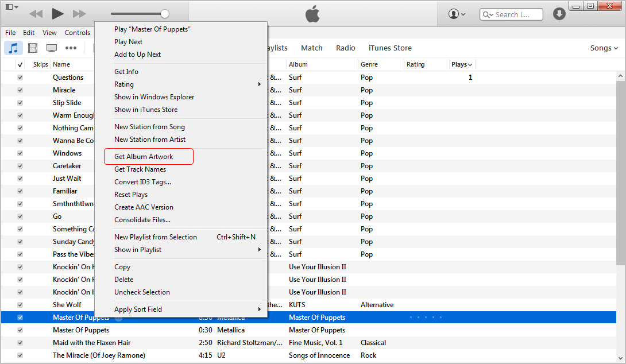
Task: Expand Apply Sort Field submenu
Action: click(260, 309)
